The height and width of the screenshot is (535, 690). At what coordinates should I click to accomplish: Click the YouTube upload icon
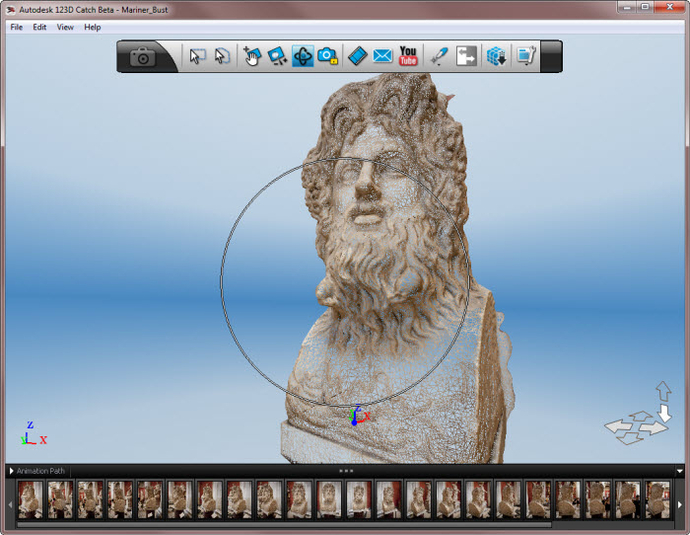[x=408, y=57]
